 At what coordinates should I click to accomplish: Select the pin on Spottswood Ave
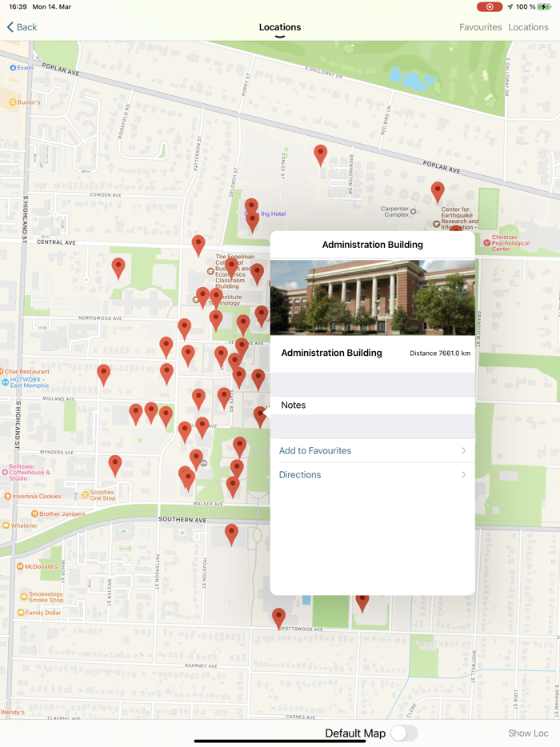click(x=279, y=618)
